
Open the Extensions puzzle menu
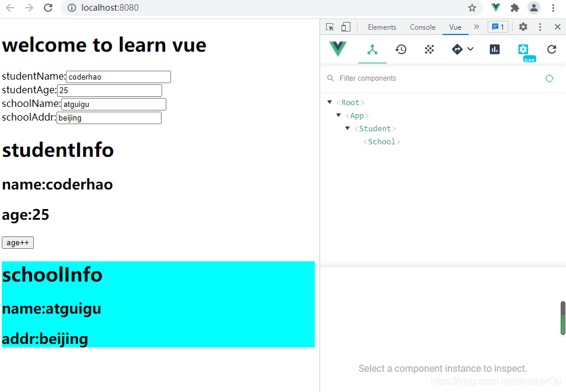pyautogui.click(x=515, y=8)
